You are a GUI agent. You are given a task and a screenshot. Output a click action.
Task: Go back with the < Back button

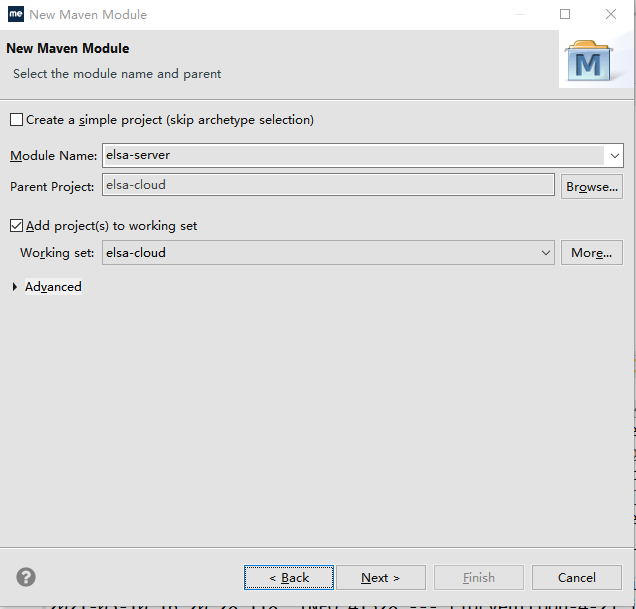(x=289, y=577)
